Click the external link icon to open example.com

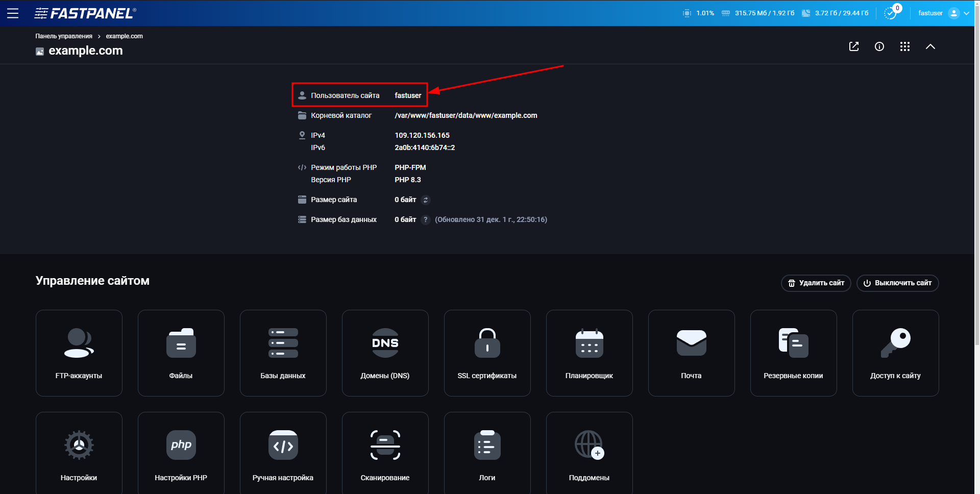click(854, 46)
